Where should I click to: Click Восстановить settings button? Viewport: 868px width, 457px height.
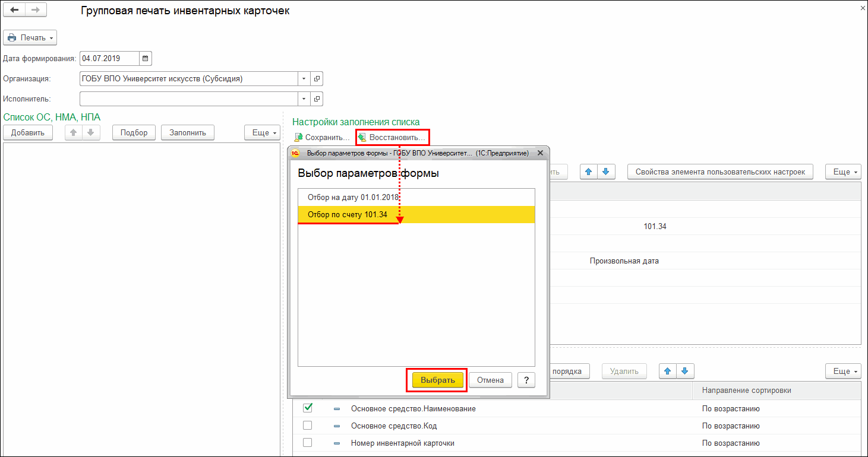coord(392,137)
